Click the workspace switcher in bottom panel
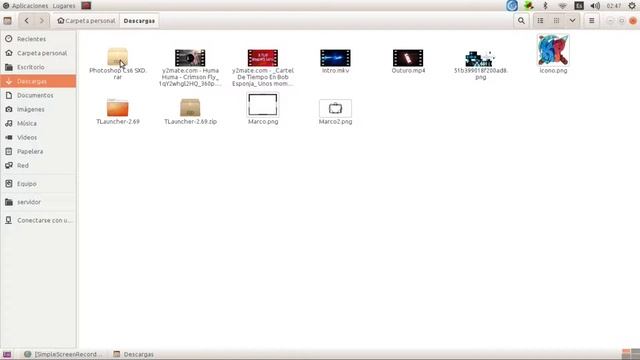This screenshot has height=360, width=640. point(631,354)
